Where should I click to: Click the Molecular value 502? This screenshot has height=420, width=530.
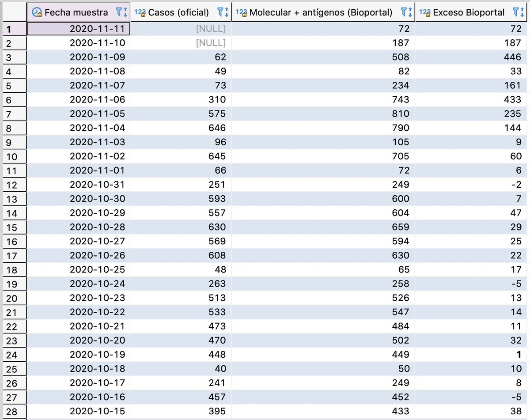coord(323,341)
